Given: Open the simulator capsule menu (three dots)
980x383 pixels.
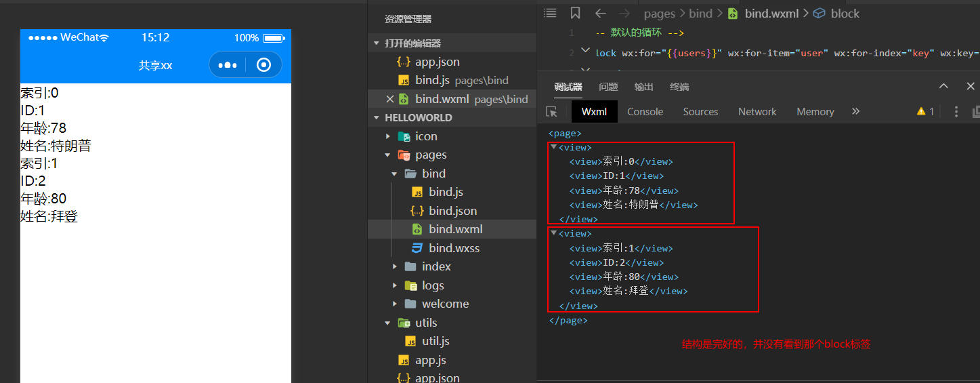Looking at the screenshot, I should 228,65.
